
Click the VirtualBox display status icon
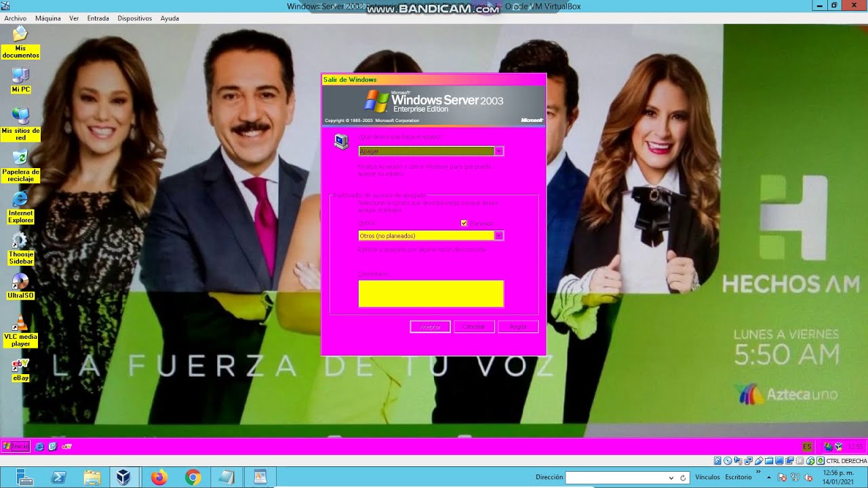779,461
